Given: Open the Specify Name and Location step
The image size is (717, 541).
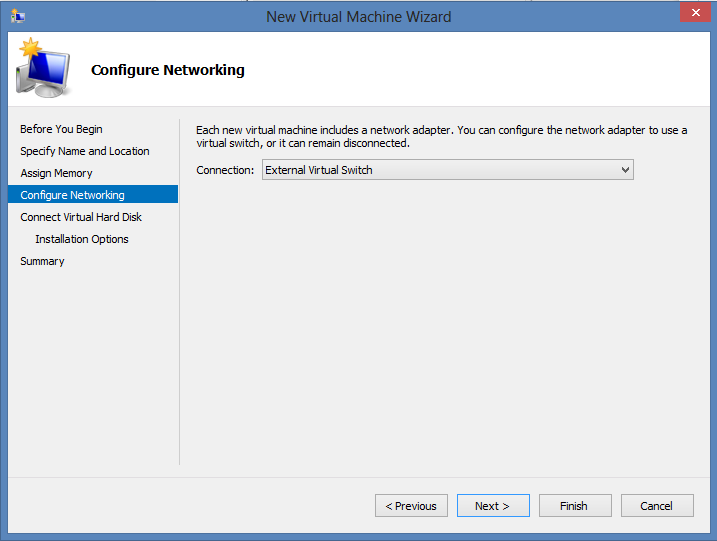Looking at the screenshot, I should [85, 151].
